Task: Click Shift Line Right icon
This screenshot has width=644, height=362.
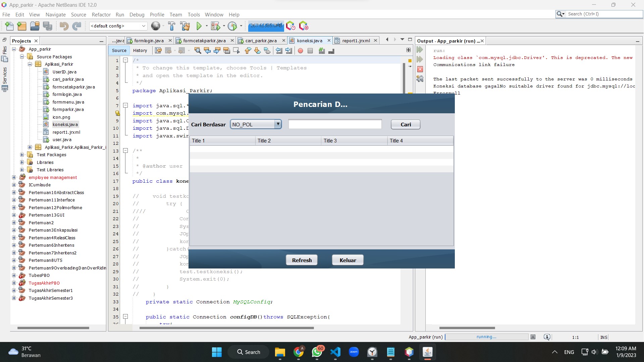Action: point(288,51)
